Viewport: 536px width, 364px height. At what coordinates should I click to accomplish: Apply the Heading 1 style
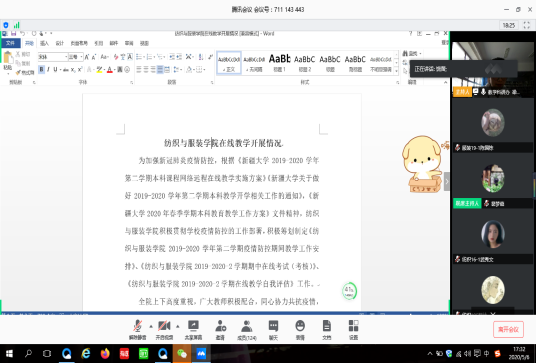click(x=279, y=62)
